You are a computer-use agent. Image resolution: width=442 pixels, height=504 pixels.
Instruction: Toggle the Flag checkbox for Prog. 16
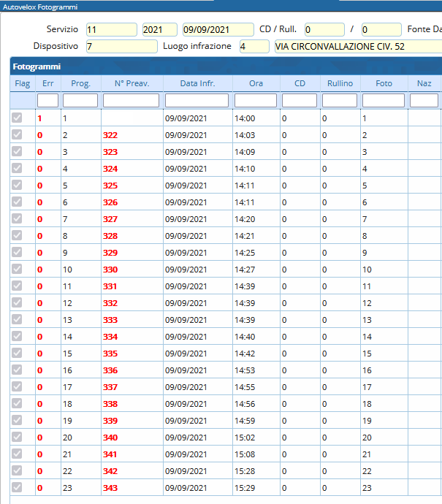(x=17, y=370)
